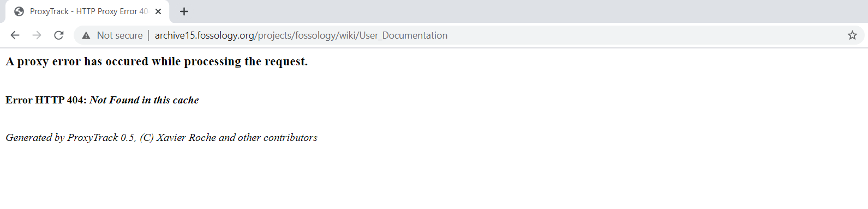Click the address bar URL archive15.fossology.org

point(301,35)
